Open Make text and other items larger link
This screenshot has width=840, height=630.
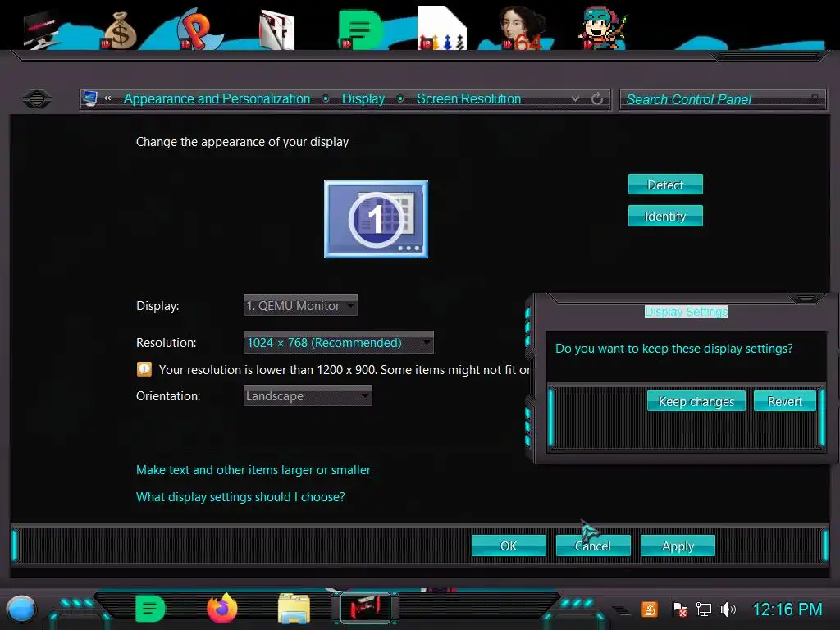point(253,470)
